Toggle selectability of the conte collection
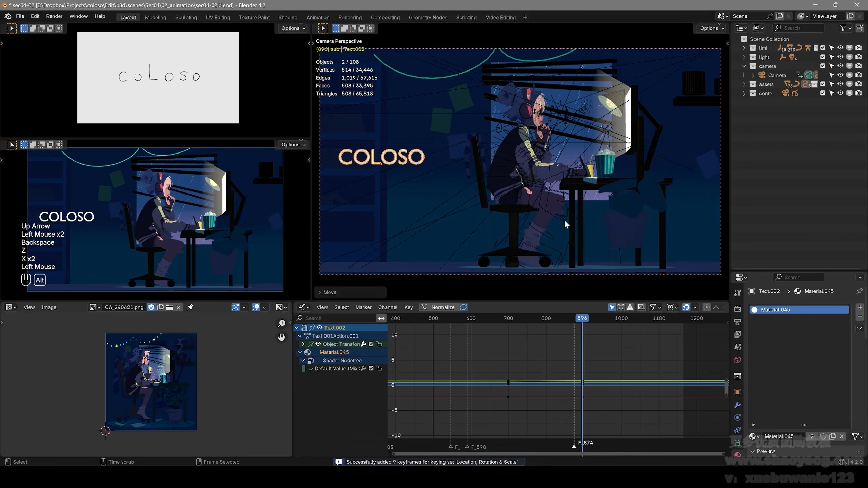The height and width of the screenshot is (488, 868). (x=831, y=93)
